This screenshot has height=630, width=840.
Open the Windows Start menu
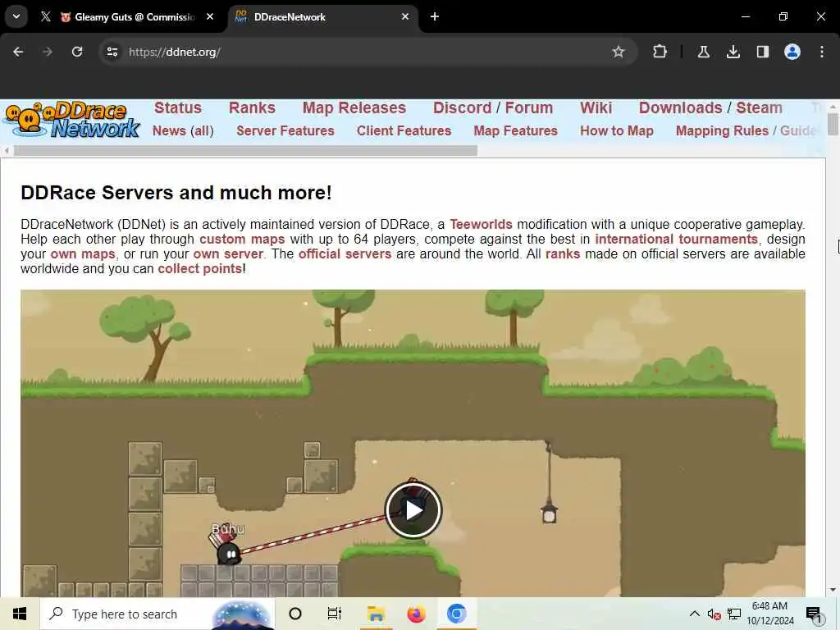point(20,614)
